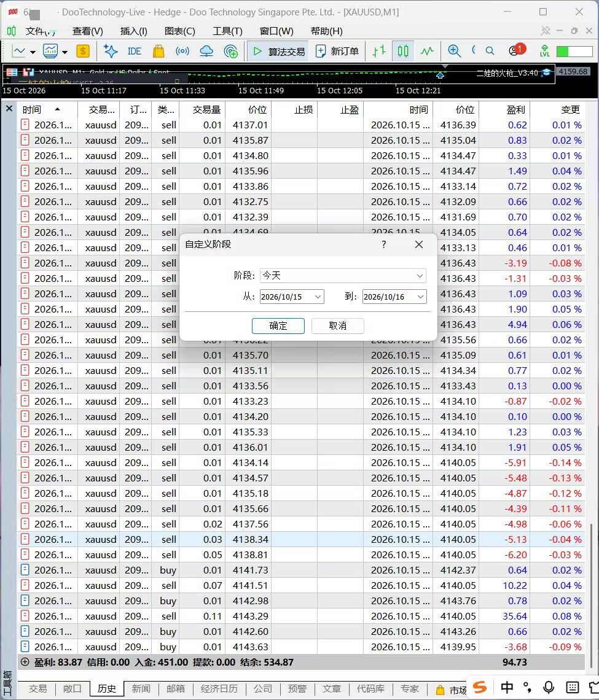Click the sparkle star toolbar icon
This screenshot has width=599, height=700.
click(x=111, y=52)
